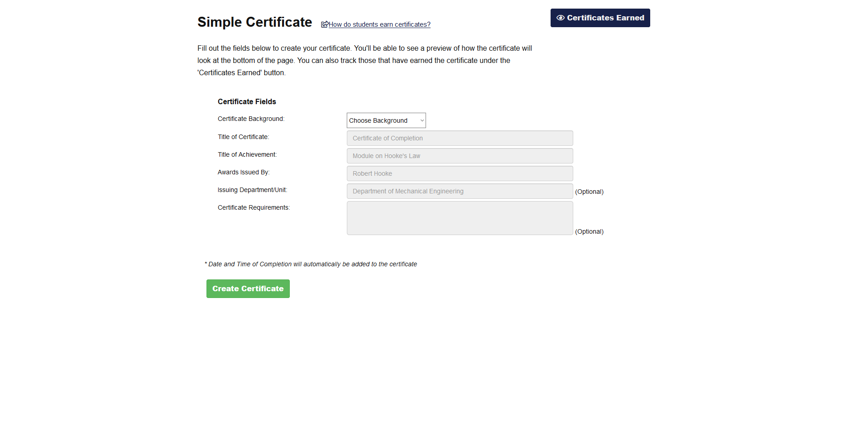Click the 'Certificate Fields' section heading
Image resolution: width=868 pixels, height=423 pixels.
(x=247, y=101)
